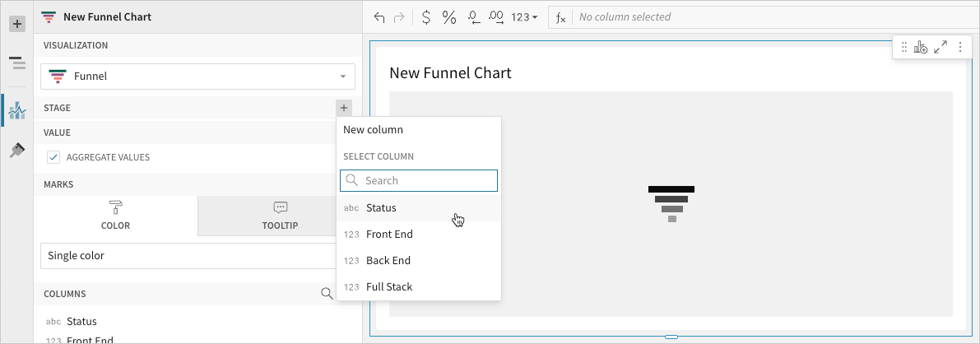Click the undo arrow in toolbar
Image resolution: width=980 pixels, height=344 pixels.
(379, 17)
